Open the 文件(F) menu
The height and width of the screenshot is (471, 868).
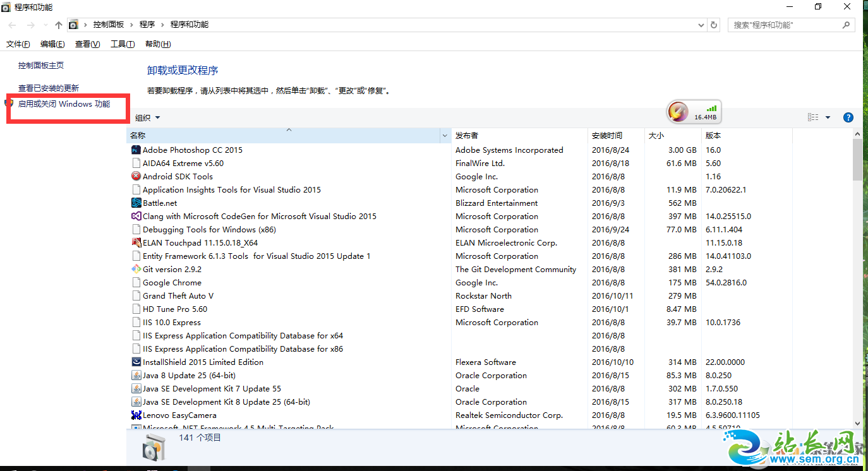coord(18,44)
